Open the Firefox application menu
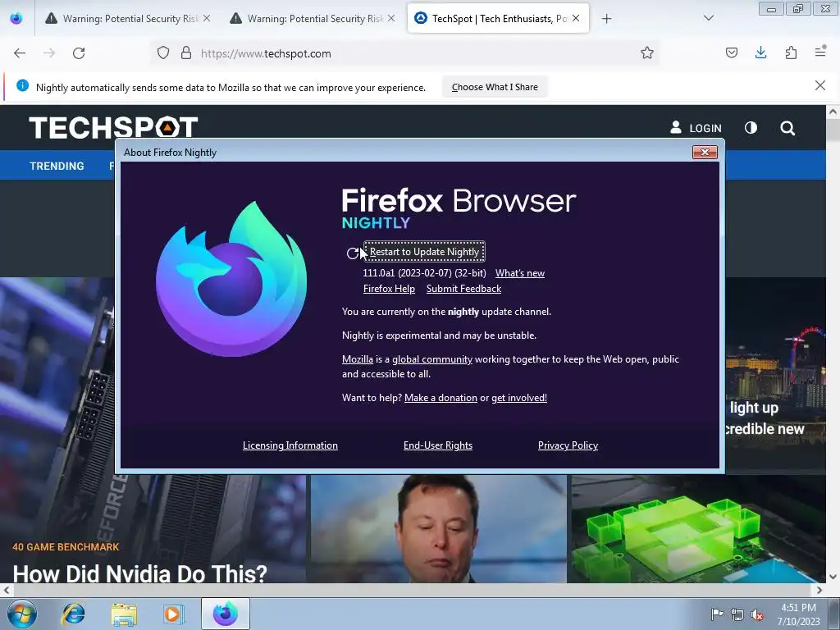The image size is (840, 630). [x=820, y=52]
